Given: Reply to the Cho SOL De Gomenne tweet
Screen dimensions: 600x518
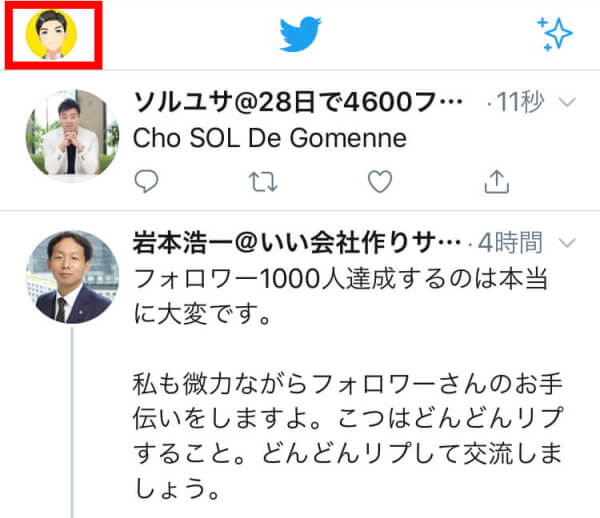Looking at the screenshot, I should click(146, 181).
